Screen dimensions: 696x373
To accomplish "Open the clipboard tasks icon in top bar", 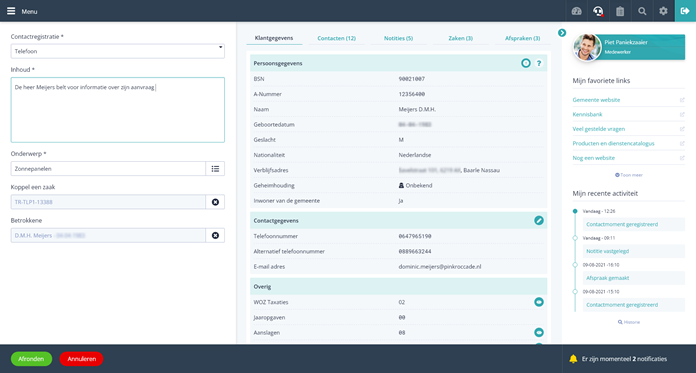I will click(620, 11).
